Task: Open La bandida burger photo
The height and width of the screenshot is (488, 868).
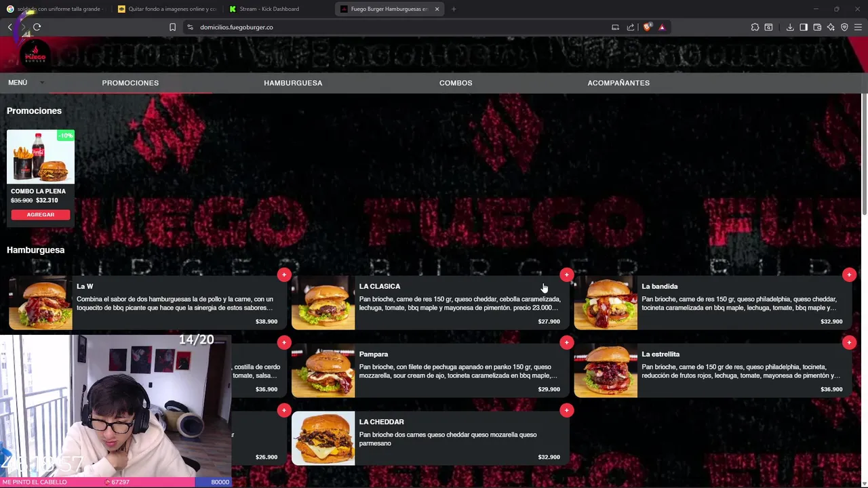Action: [x=606, y=302]
